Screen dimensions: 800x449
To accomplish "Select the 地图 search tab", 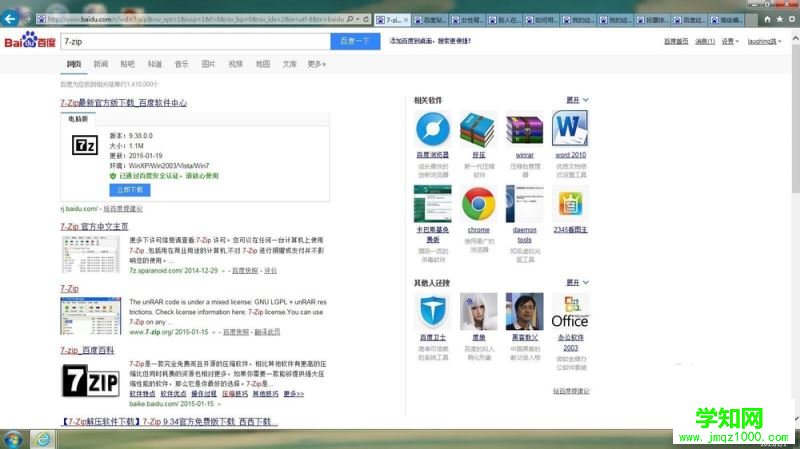I will coord(262,64).
